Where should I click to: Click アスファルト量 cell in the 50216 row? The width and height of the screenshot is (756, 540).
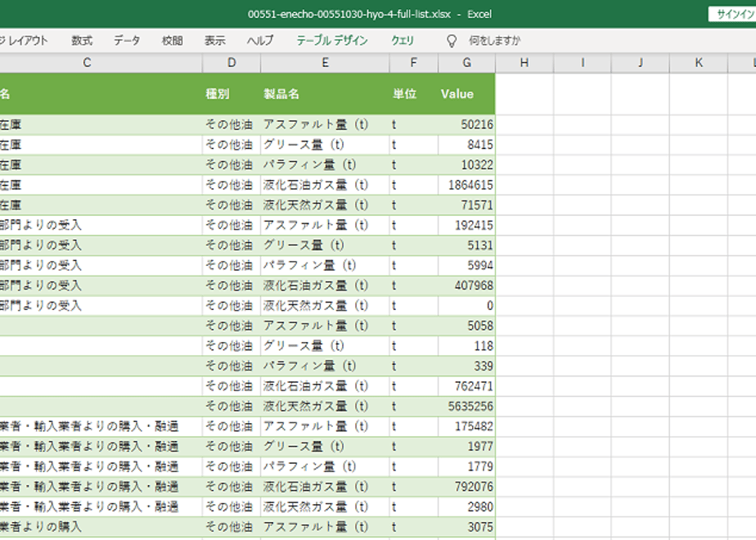[x=325, y=124]
